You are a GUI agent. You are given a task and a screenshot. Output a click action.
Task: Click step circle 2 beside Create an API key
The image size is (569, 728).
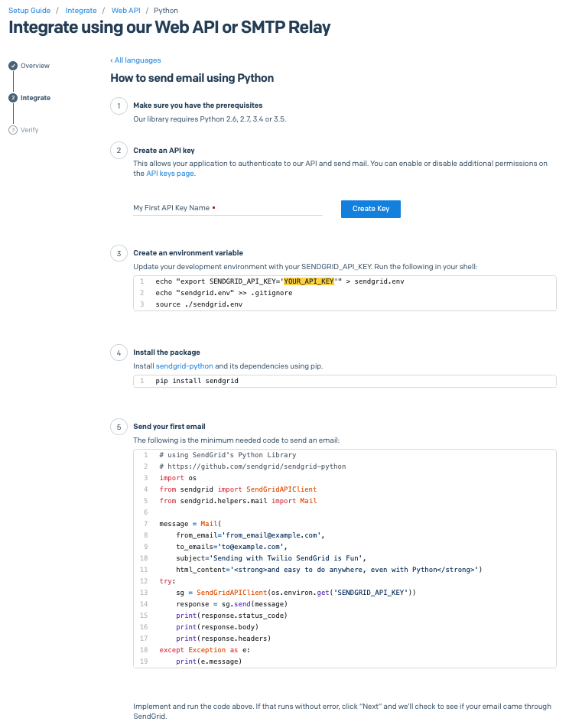pos(119,150)
